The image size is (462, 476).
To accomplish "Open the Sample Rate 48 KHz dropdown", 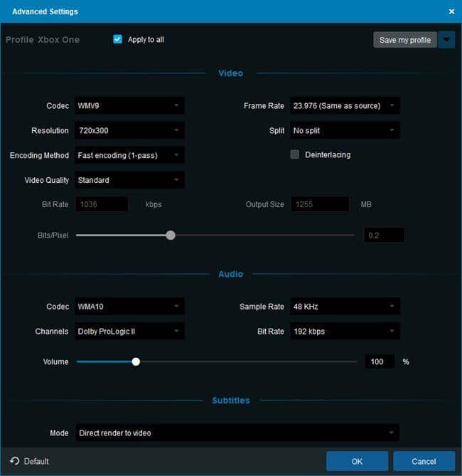I will click(x=345, y=306).
